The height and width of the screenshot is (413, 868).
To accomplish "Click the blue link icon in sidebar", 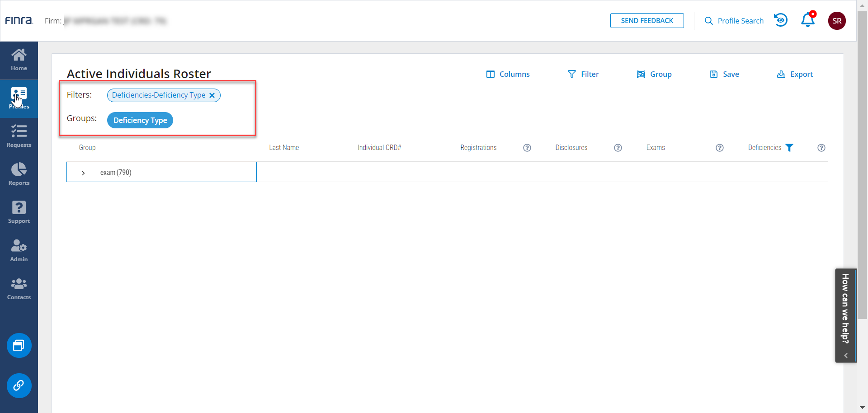I will pos(19,385).
